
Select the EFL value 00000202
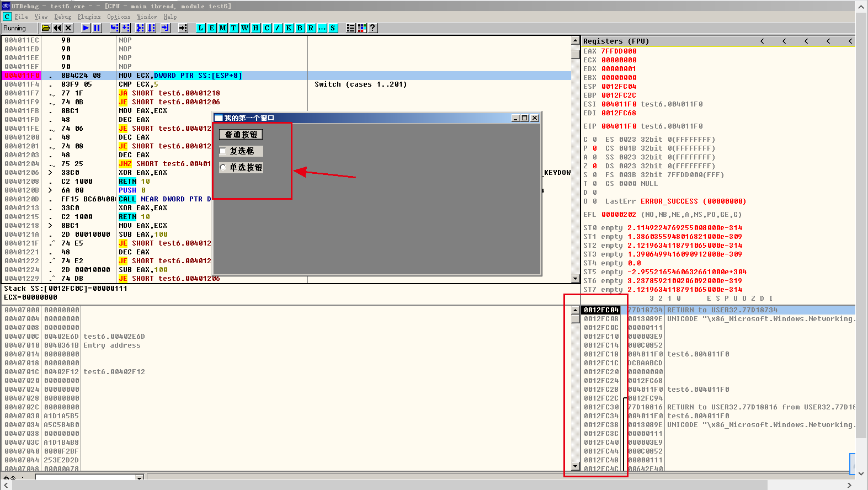[x=619, y=215]
